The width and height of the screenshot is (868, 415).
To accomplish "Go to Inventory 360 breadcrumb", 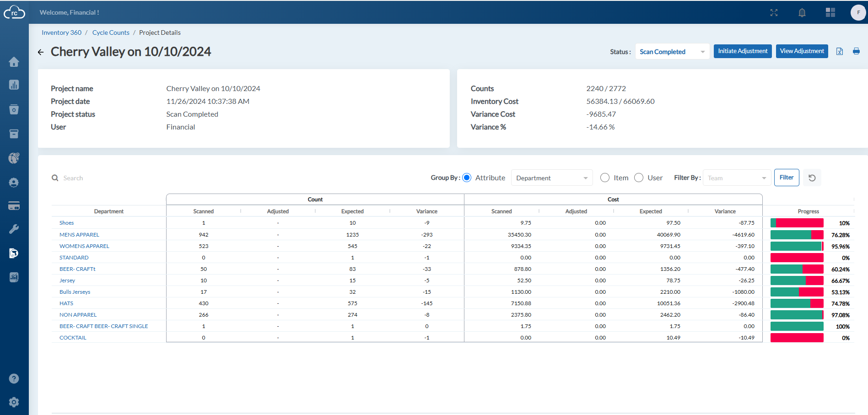I will 61,32.
